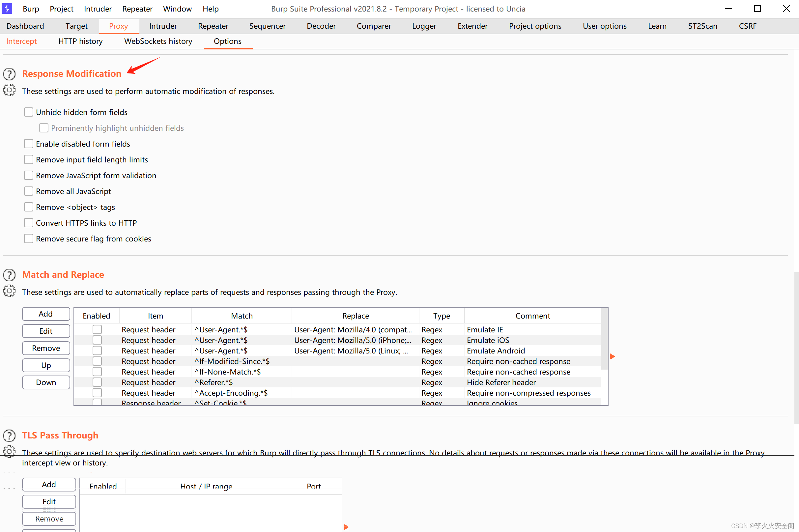
Task: Switch to the Extender tab
Action: point(472,26)
